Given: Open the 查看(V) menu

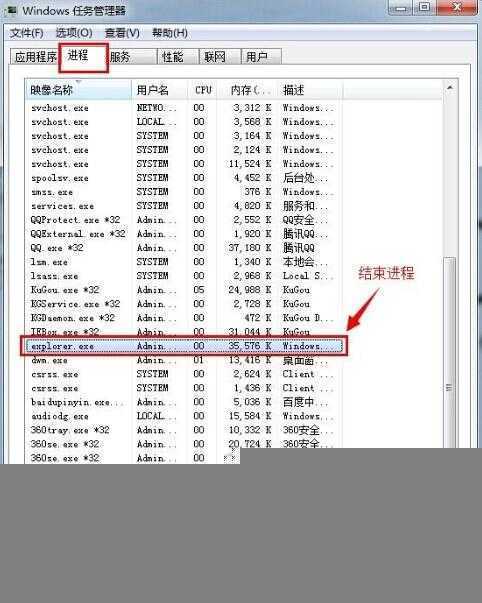Looking at the screenshot, I should tap(122, 33).
